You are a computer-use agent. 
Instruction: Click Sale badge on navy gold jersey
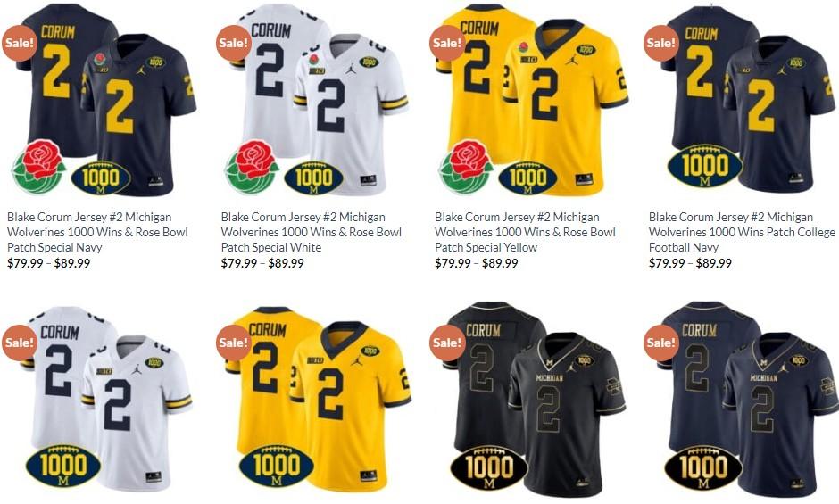pos(660,342)
